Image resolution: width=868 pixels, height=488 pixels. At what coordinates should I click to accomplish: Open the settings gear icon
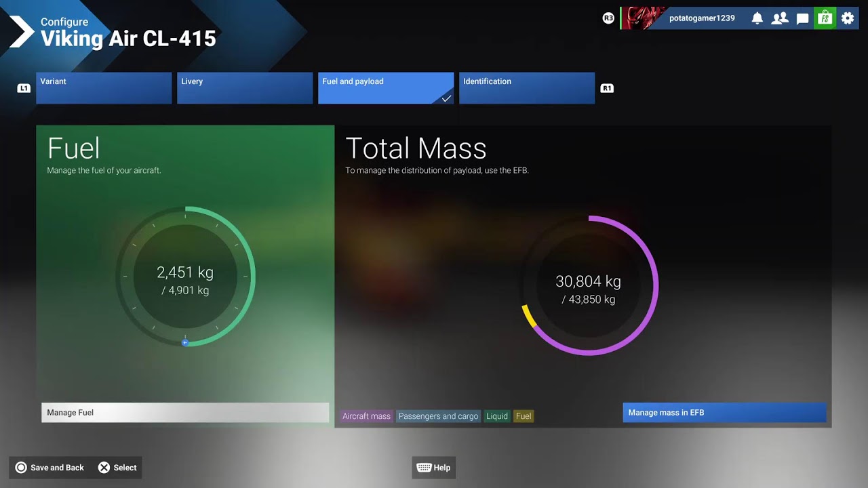(848, 18)
